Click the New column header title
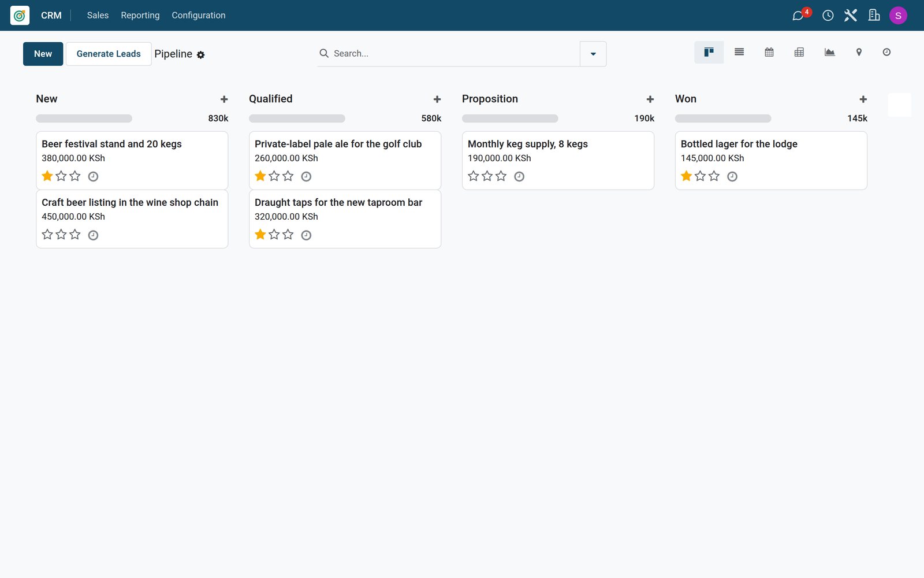Screen dimensions: 924x578 point(47,99)
